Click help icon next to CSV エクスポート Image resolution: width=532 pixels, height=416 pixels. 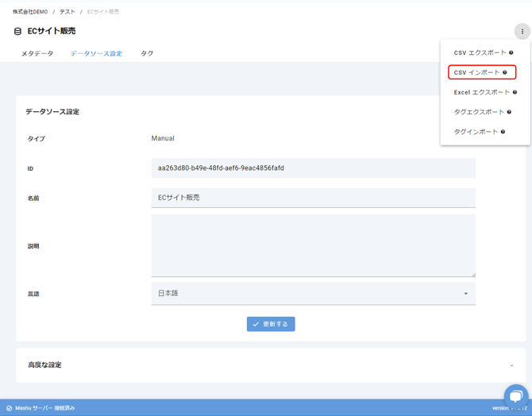[x=511, y=53]
